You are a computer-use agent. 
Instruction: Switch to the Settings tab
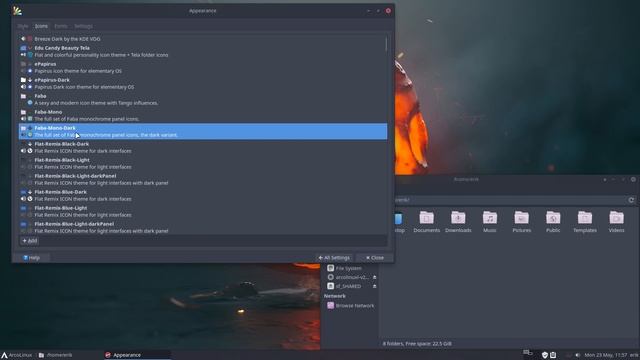83,26
